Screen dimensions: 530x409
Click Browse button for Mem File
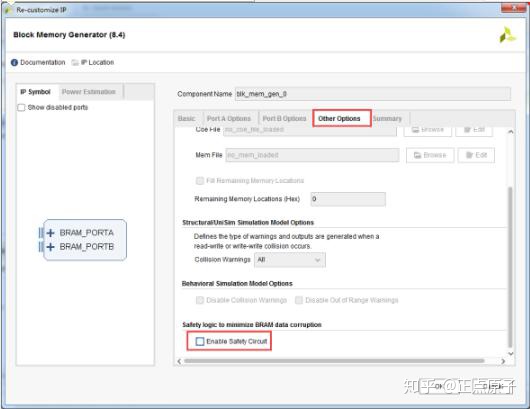(430, 155)
